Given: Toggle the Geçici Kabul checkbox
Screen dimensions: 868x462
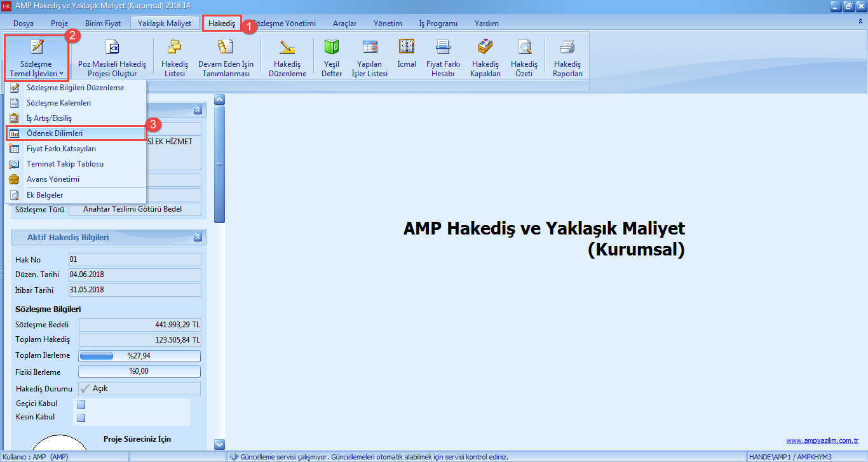Looking at the screenshot, I should click(81, 404).
